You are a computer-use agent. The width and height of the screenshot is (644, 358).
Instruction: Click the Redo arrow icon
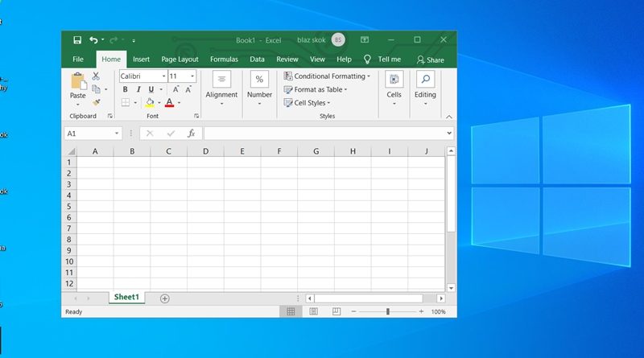pyautogui.click(x=114, y=40)
